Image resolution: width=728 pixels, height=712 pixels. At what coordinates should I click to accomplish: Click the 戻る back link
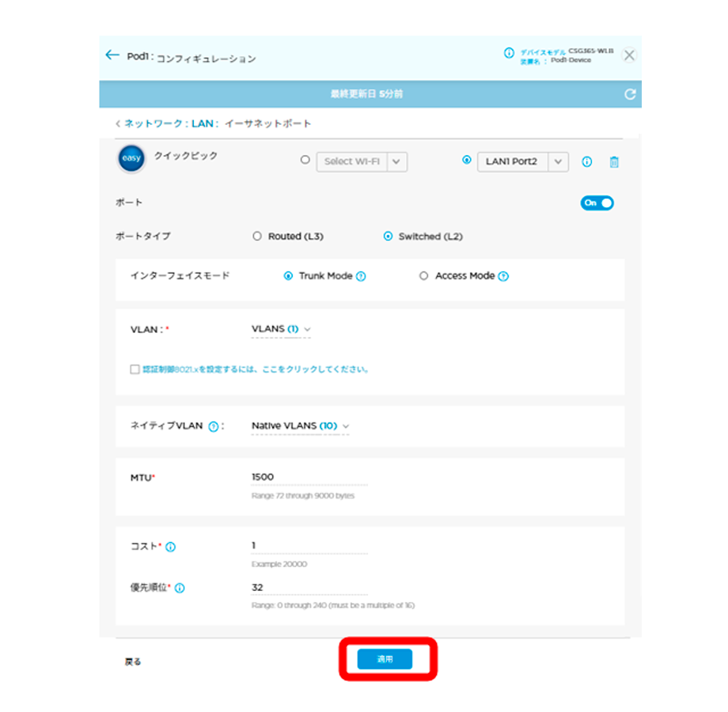(133, 661)
